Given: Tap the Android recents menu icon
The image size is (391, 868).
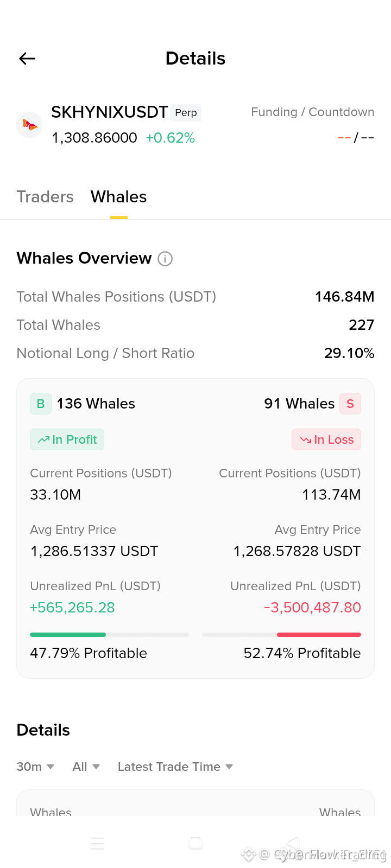Looking at the screenshot, I should (x=98, y=843).
